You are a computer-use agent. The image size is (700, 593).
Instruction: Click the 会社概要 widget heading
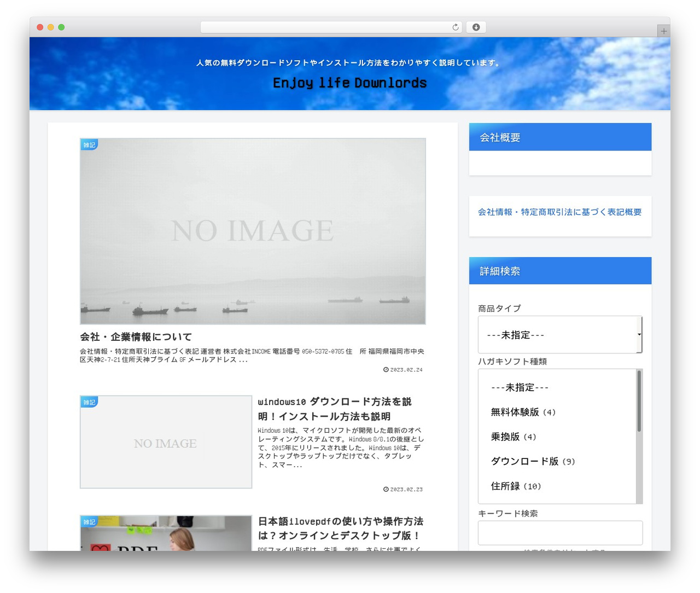pyautogui.click(x=560, y=137)
